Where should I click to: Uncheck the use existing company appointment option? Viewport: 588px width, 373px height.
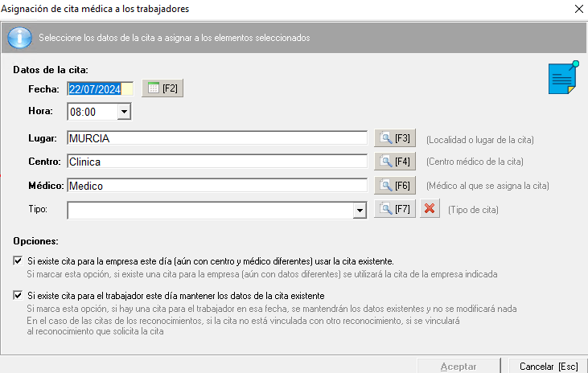pyautogui.click(x=19, y=261)
